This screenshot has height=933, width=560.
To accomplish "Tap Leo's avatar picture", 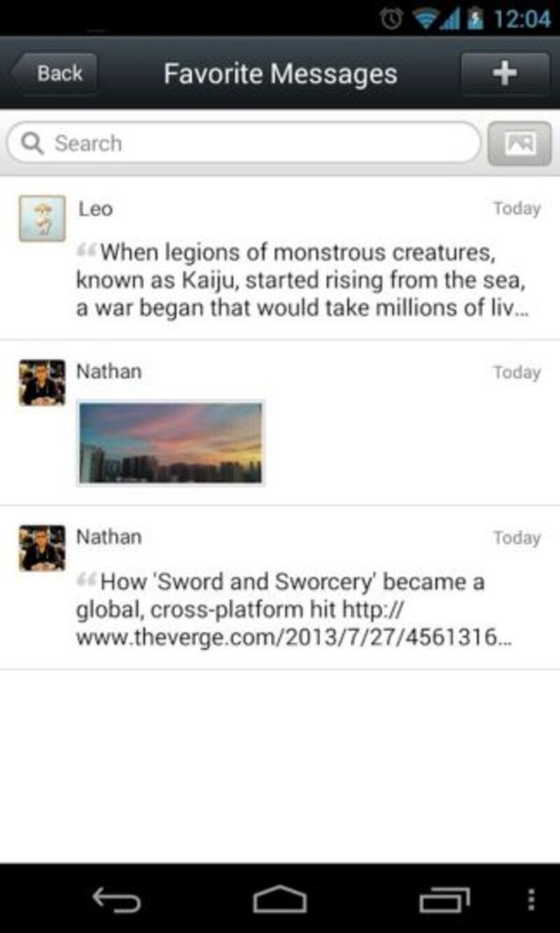I will point(42,218).
